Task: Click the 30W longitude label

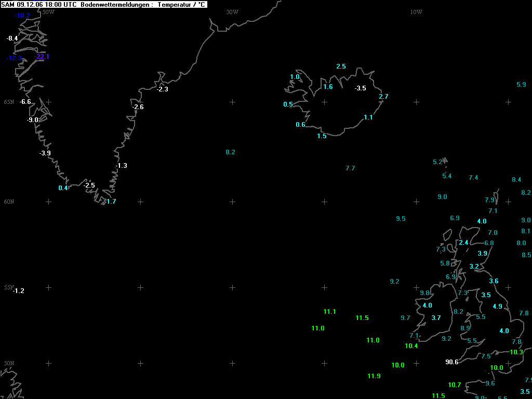Action: 232,12
